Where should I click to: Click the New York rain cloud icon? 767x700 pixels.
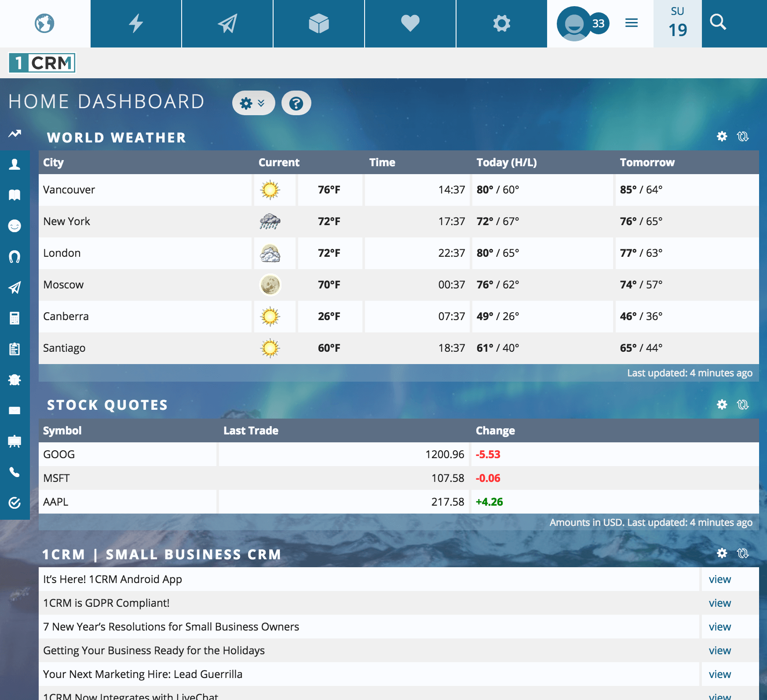(270, 222)
